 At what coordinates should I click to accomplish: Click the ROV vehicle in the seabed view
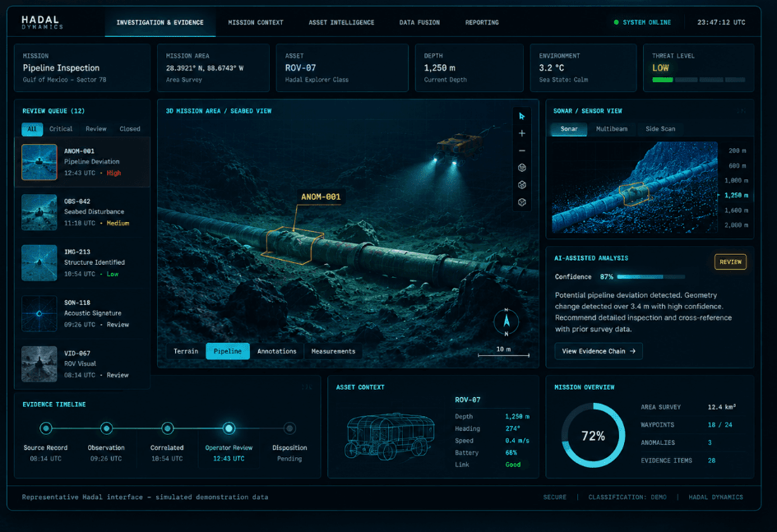[x=458, y=145]
